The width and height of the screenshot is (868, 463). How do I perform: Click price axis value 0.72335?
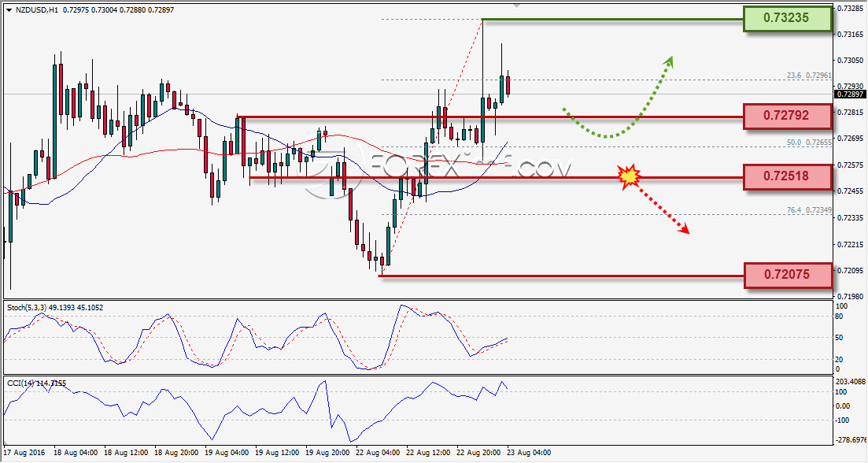(851, 217)
